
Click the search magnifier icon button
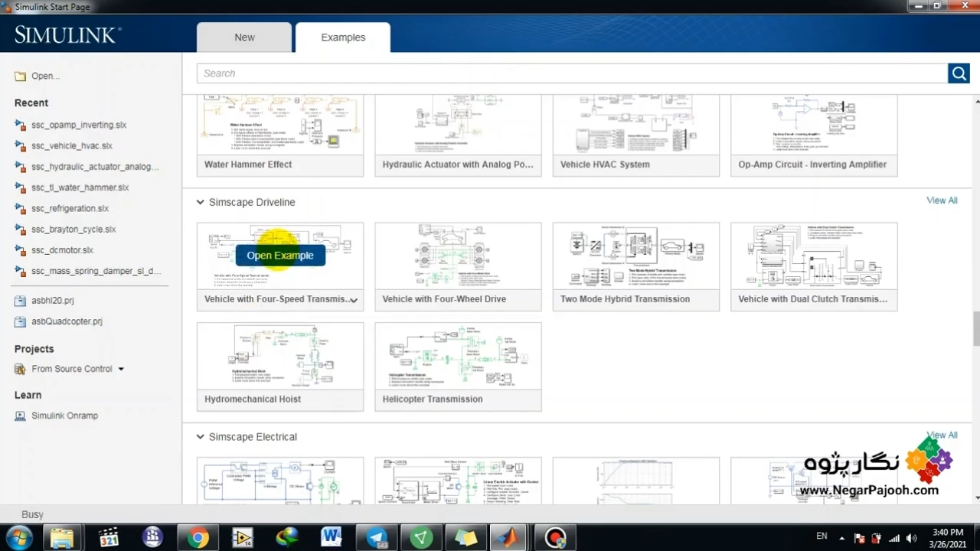pos(959,73)
